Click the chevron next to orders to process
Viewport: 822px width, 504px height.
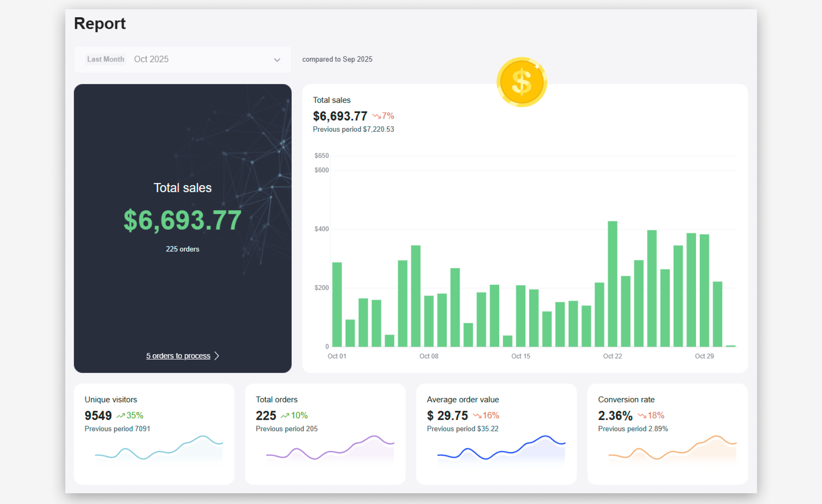click(x=217, y=356)
